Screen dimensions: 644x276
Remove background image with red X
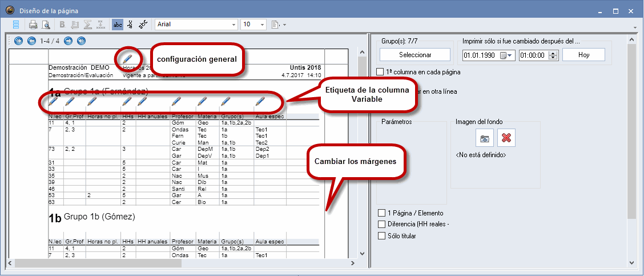click(506, 138)
